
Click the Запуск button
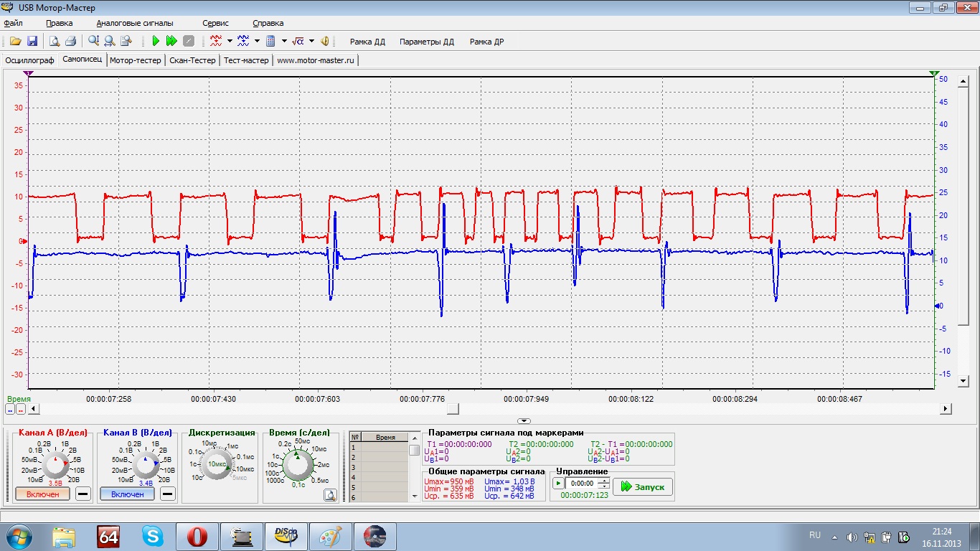643,486
